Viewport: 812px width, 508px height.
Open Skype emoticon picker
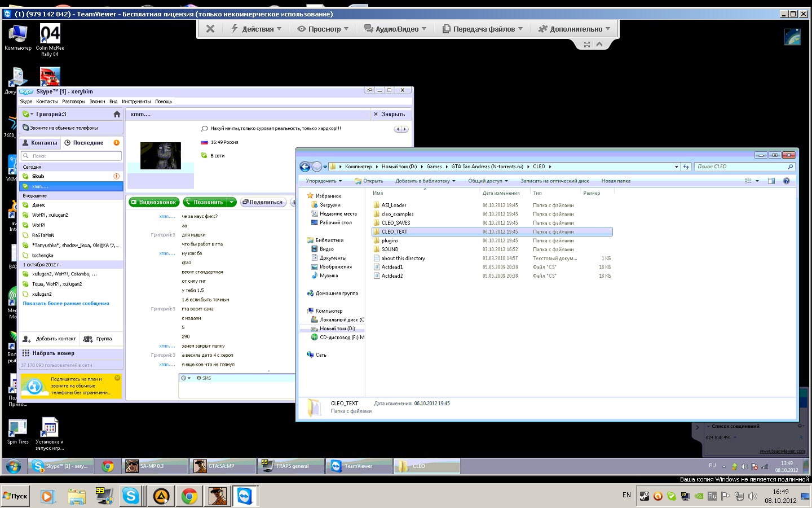(x=186, y=378)
